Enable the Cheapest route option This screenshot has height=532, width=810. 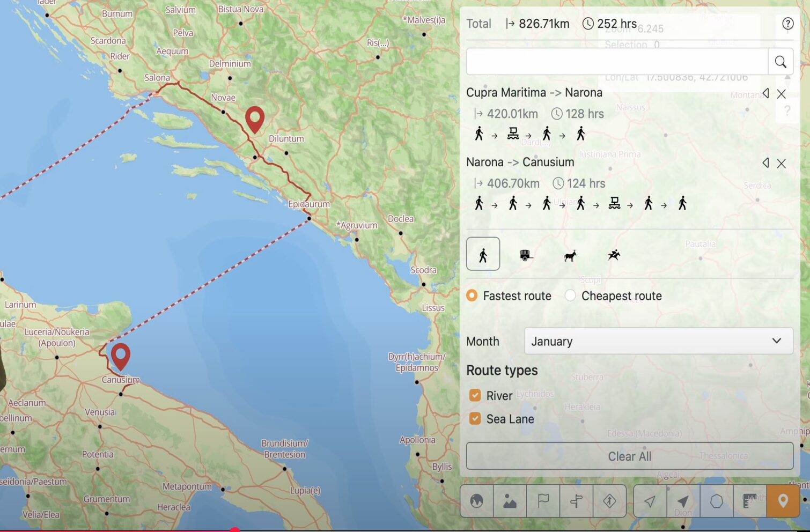(x=570, y=295)
